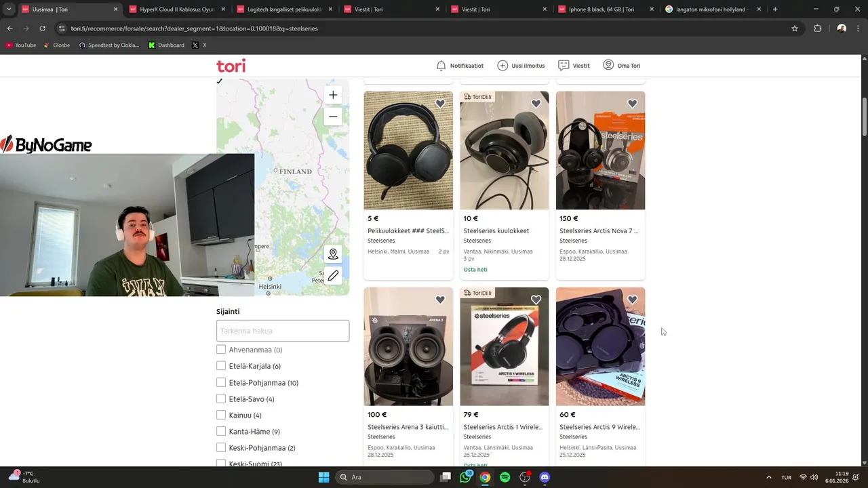Image resolution: width=868 pixels, height=488 pixels.
Task: Open the Arctis 1 Wireless product photo
Action: (505, 346)
